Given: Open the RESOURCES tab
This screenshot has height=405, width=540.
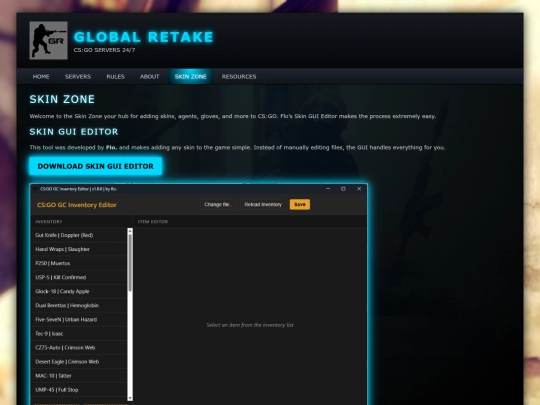Looking at the screenshot, I should (x=239, y=76).
